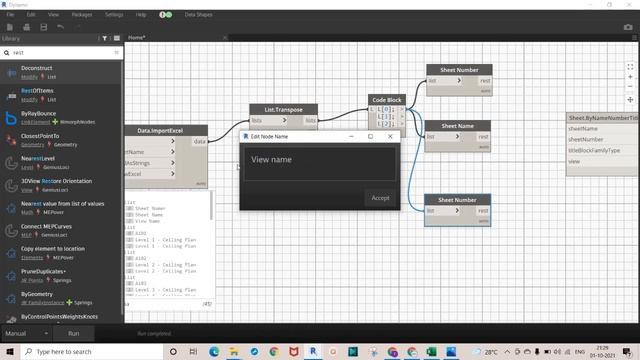Image resolution: width=640 pixels, height=360 pixels.
Task: Click Accept in Edit Node Name dialog
Action: click(x=380, y=198)
